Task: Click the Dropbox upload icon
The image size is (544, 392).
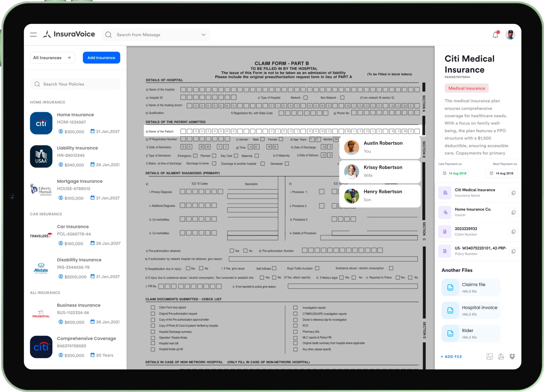Action: (x=512, y=357)
